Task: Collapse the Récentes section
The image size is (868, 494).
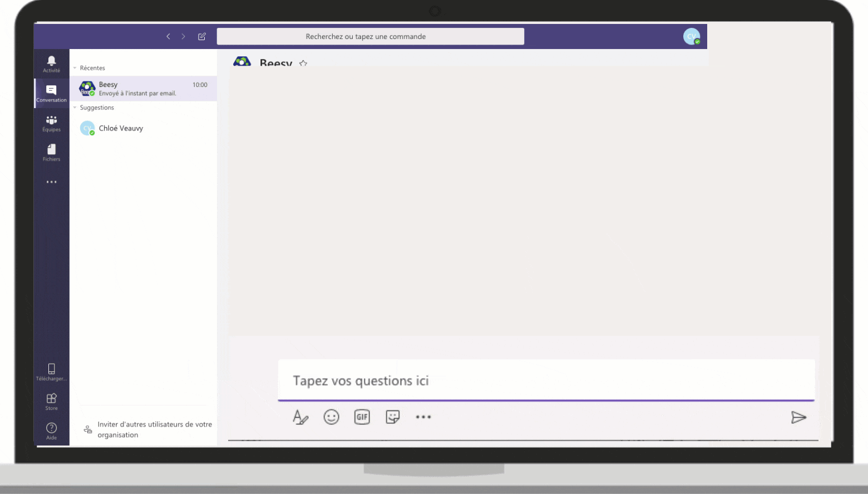Action: [75, 68]
